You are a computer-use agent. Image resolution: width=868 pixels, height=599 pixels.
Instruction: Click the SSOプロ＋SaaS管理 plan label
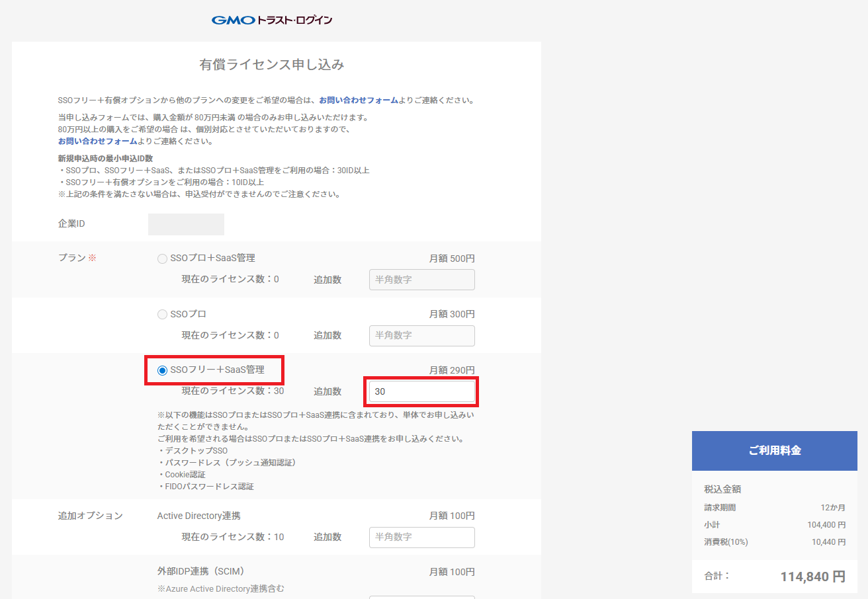click(212, 259)
